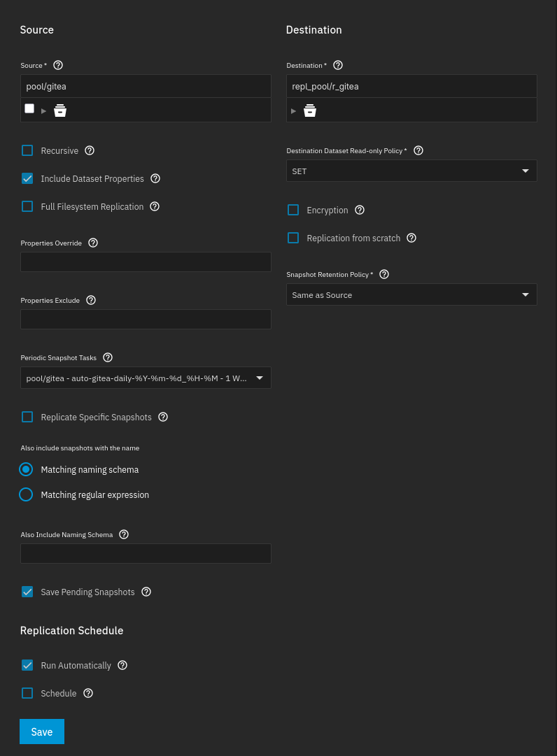This screenshot has width=557, height=756.
Task: Show help for Save Pending Snapshots
Action: 146,592
